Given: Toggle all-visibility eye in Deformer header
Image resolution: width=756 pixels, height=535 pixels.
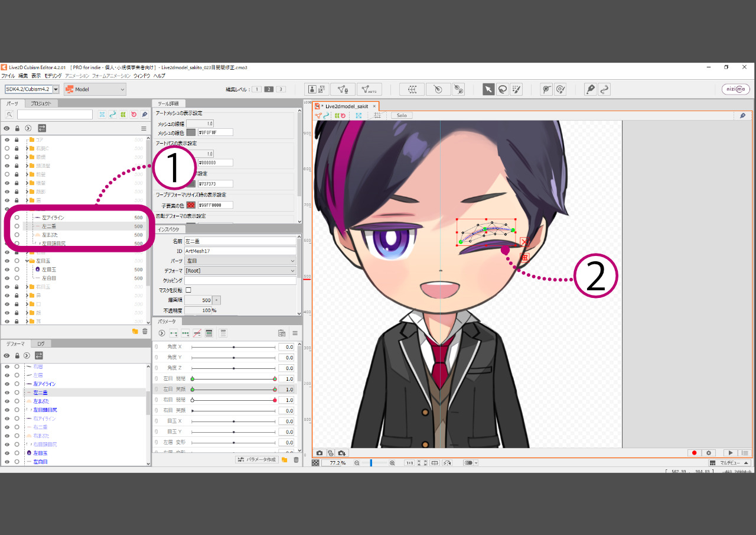Looking at the screenshot, I should (7, 356).
